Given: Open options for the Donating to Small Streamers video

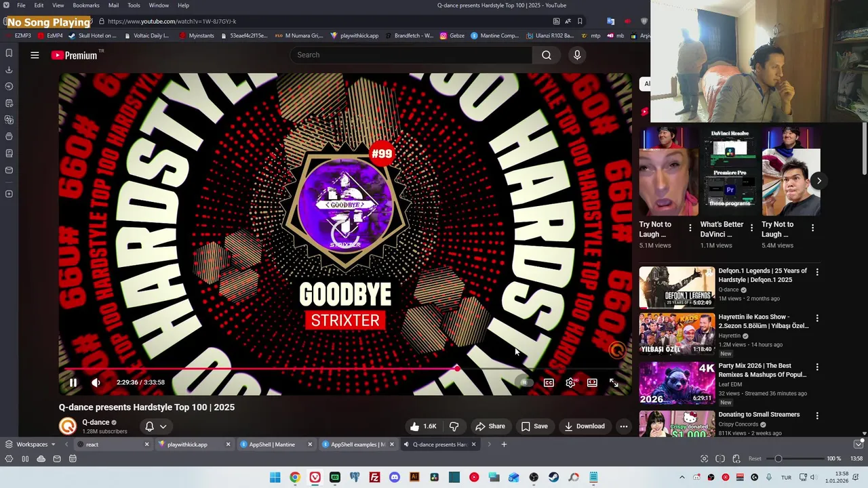Looking at the screenshot, I should (817, 415).
